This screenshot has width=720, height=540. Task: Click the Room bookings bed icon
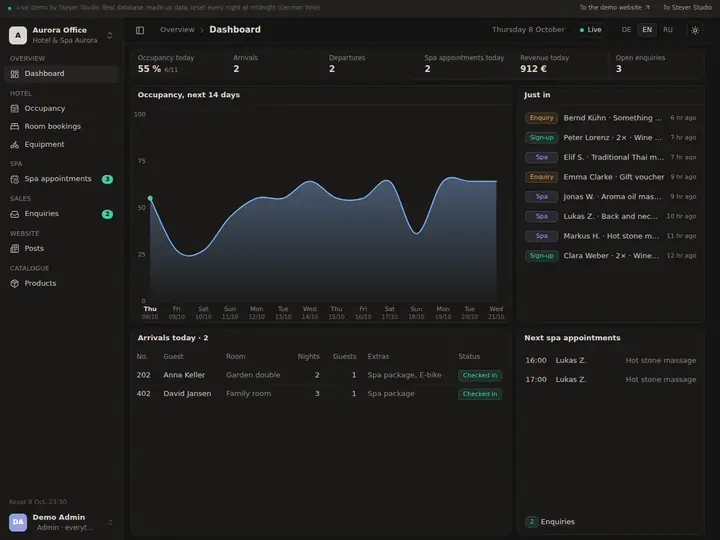tap(15, 126)
